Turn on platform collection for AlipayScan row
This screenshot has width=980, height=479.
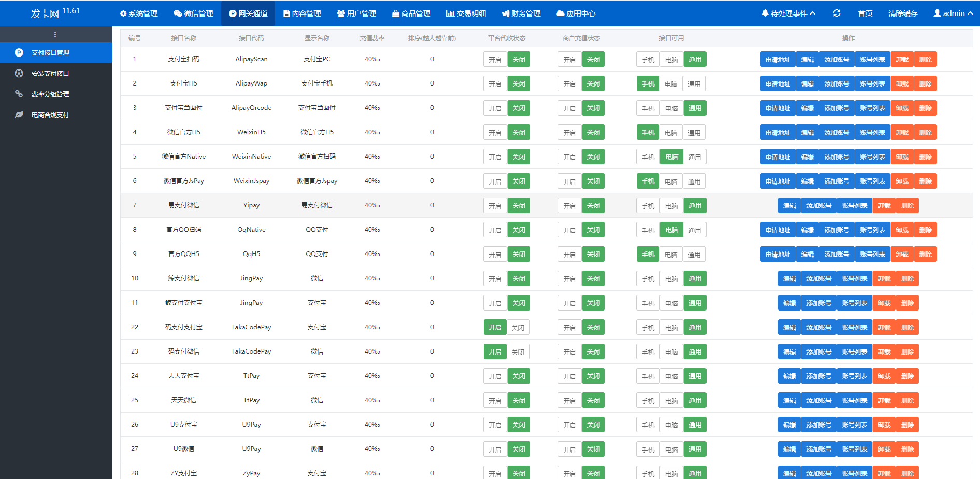pos(495,60)
